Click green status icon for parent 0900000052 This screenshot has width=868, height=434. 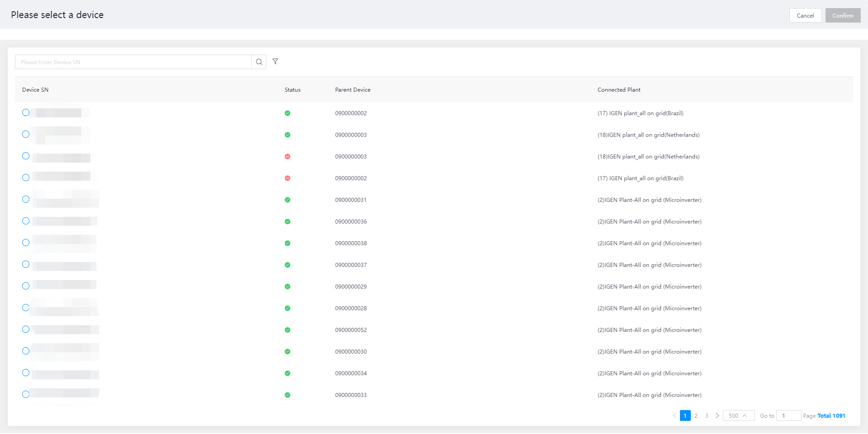(288, 330)
